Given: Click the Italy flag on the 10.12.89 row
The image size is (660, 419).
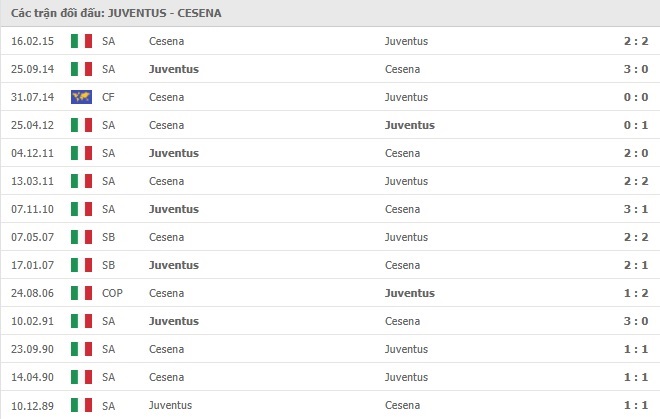Looking at the screenshot, I should tap(81, 406).
